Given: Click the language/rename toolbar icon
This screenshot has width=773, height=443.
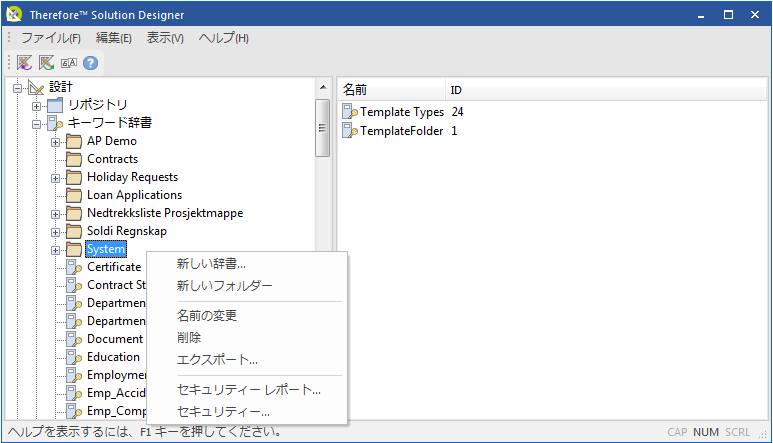Looking at the screenshot, I should click(x=69, y=63).
